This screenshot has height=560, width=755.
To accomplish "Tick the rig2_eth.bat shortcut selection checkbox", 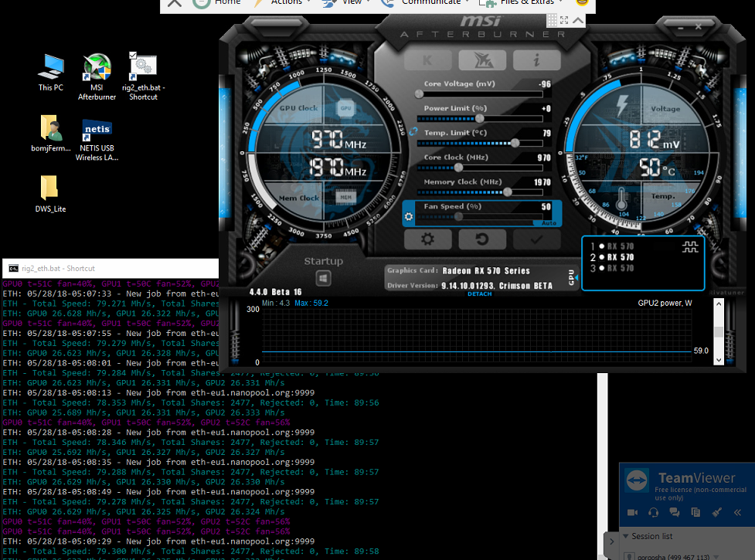I will click(x=133, y=56).
